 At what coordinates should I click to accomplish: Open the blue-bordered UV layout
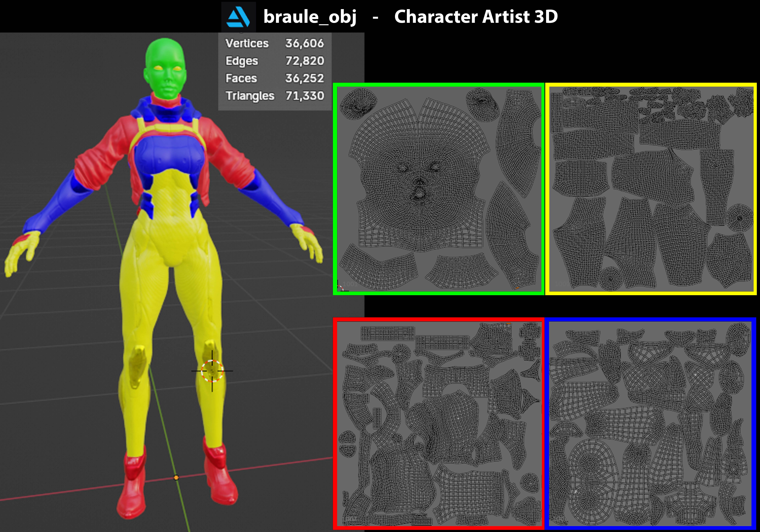tap(650, 424)
